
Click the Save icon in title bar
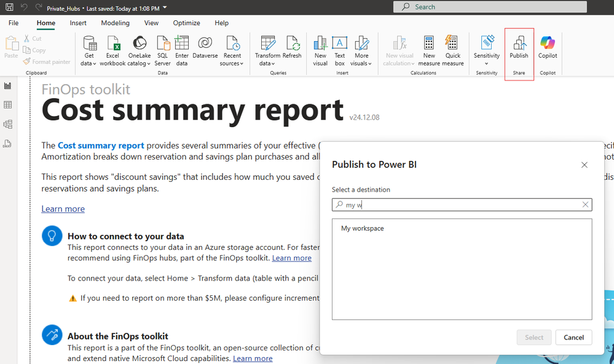click(x=9, y=7)
